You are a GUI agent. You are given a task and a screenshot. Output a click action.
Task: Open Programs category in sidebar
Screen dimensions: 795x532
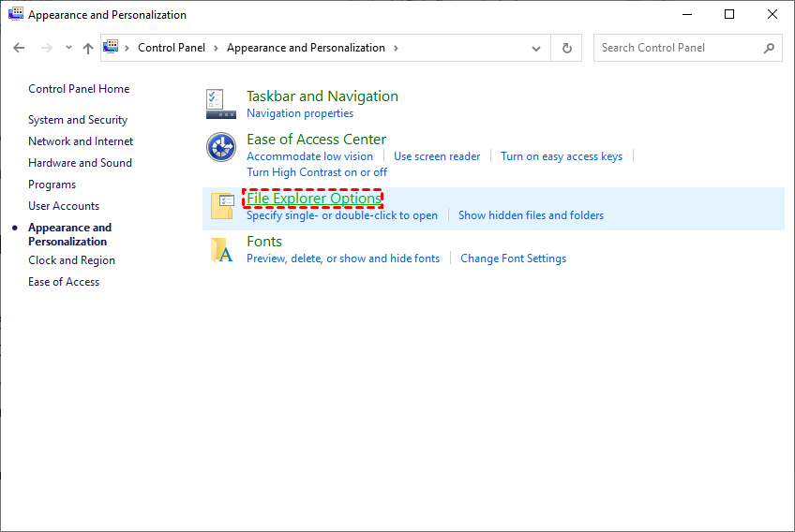pyautogui.click(x=52, y=185)
